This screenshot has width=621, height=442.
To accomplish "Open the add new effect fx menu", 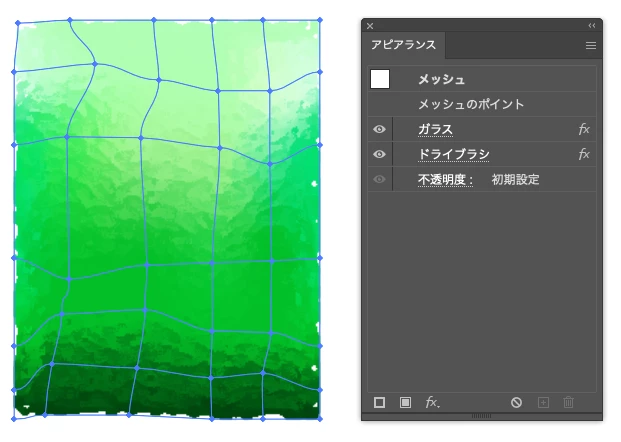I will point(432,402).
